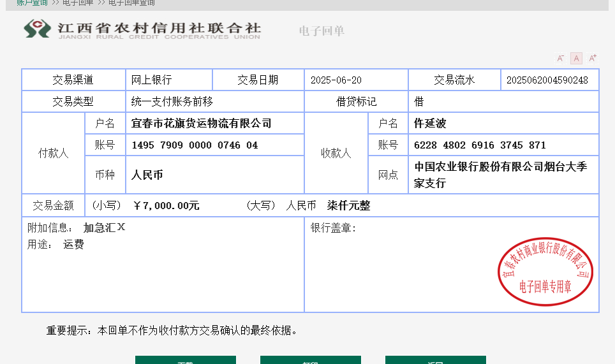This screenshot has width=615, height=364.
Task: Click the 交易金额 label cell
Action: pos(54,206)
